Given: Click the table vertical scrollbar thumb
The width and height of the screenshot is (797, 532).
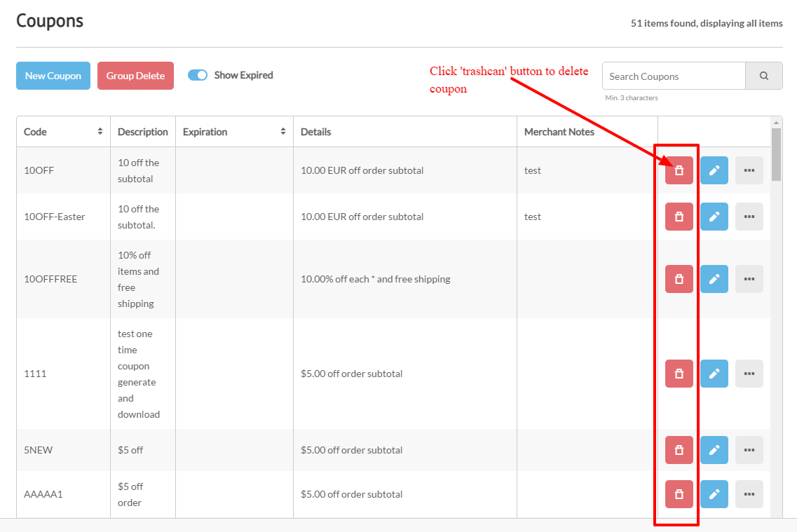Looking at the screenshot, I should [x=776, y=154].
